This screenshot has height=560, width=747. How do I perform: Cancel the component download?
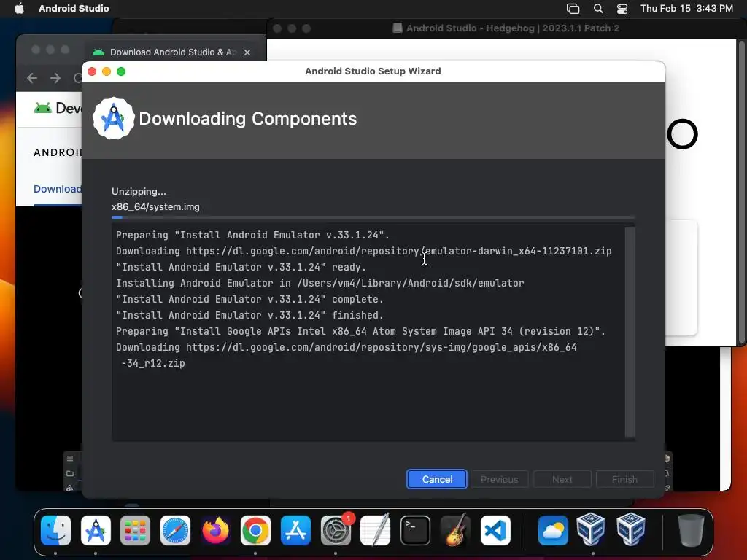click(436, 479)
